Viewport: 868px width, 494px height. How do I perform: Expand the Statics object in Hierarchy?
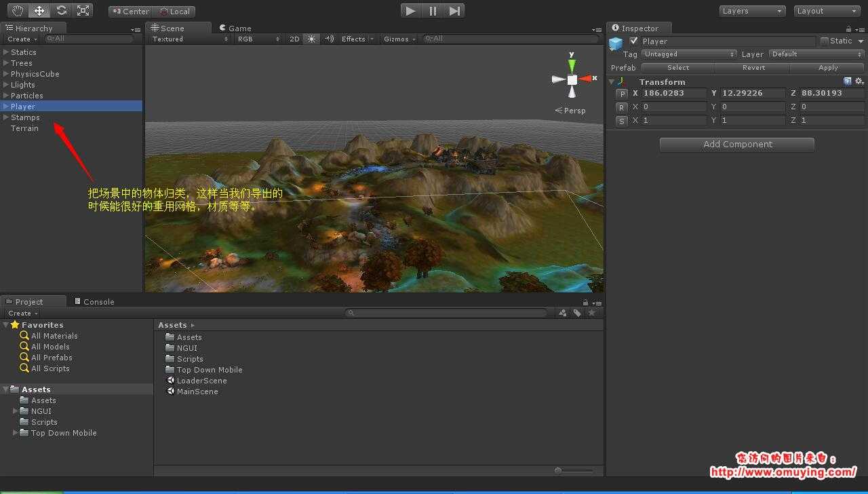click(x=6, y=52)
